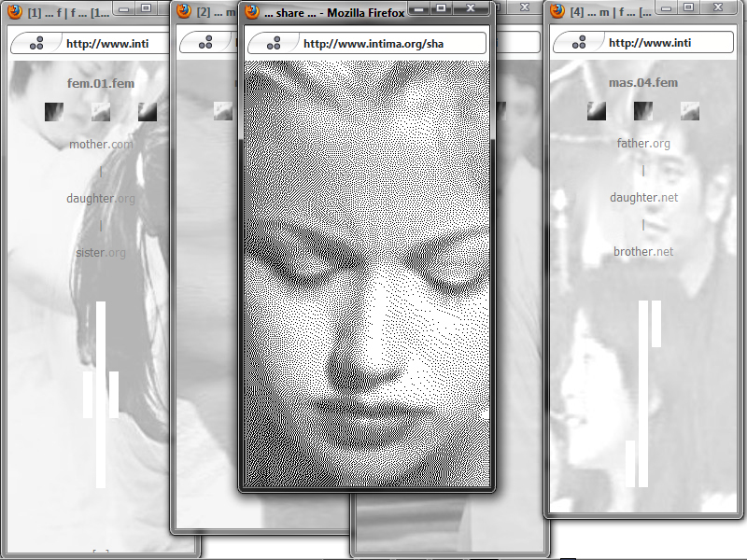Viewport: 747px width, 560px height.
Task: Open the father.org link
Action: coord(643,144)
